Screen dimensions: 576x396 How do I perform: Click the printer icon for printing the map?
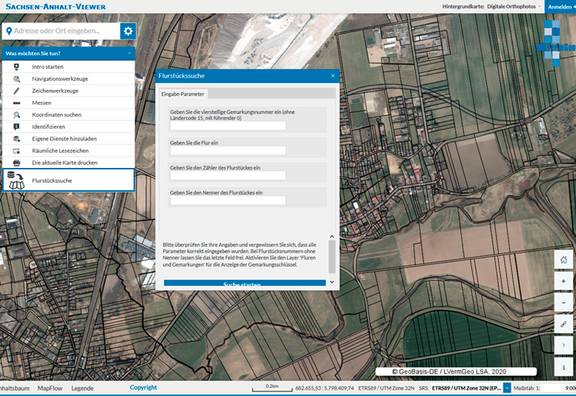tap(17, 163)
